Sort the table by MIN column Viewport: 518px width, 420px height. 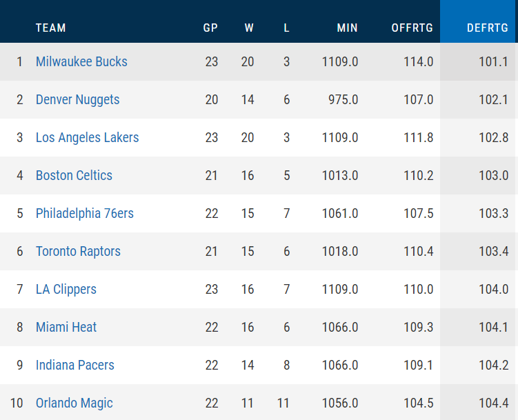347,28
